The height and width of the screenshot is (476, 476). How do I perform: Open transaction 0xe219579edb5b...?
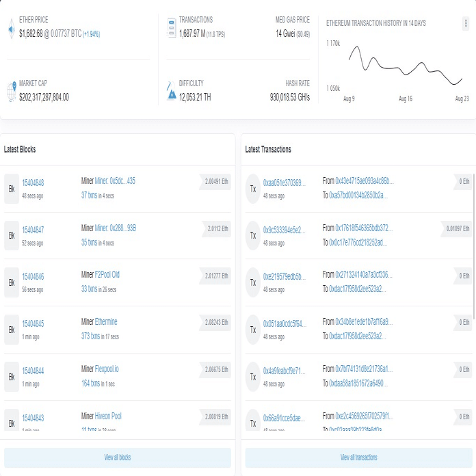(x=284, y=276)
